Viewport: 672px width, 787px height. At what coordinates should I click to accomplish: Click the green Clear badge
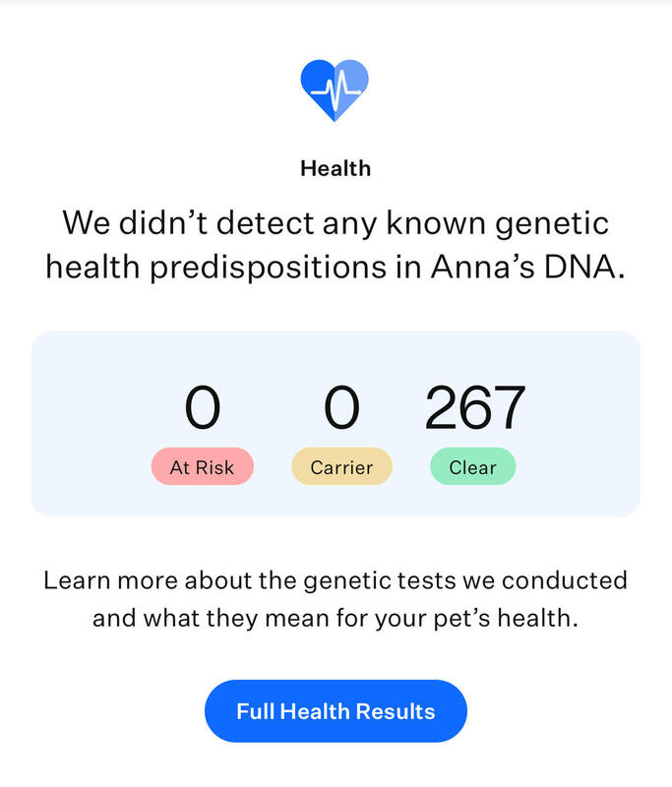[x=472, y=466]
